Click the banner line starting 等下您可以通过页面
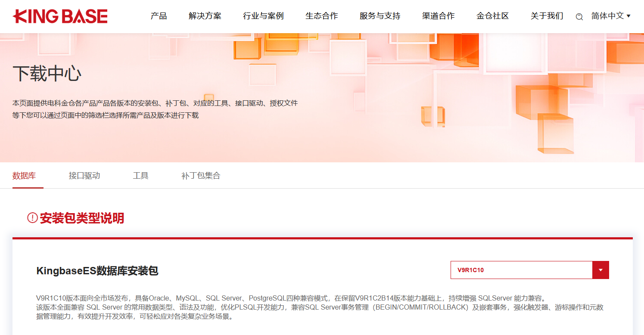This screenshot has width=644, height=335. [106, 115]
